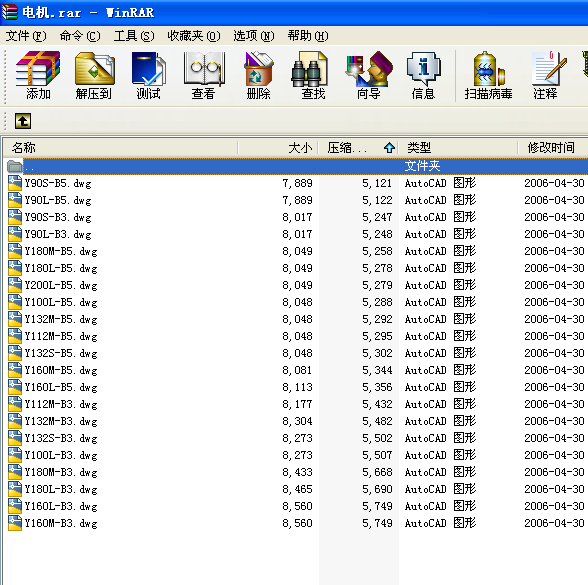
Task: Open the Comment (注释) toolbar icon
Action: [548, 69]
